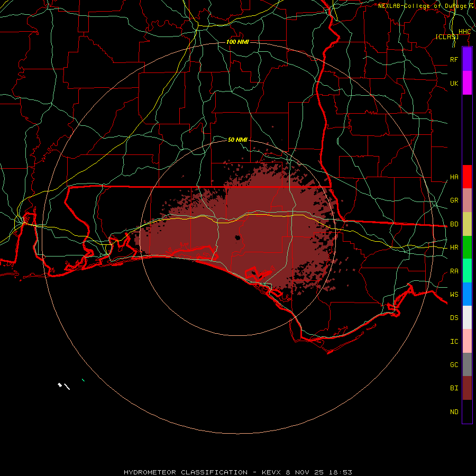The width and height of the screenshot is (476, 476).
Task: Click the BI dark red legend swatch
Action: (467, 388)
